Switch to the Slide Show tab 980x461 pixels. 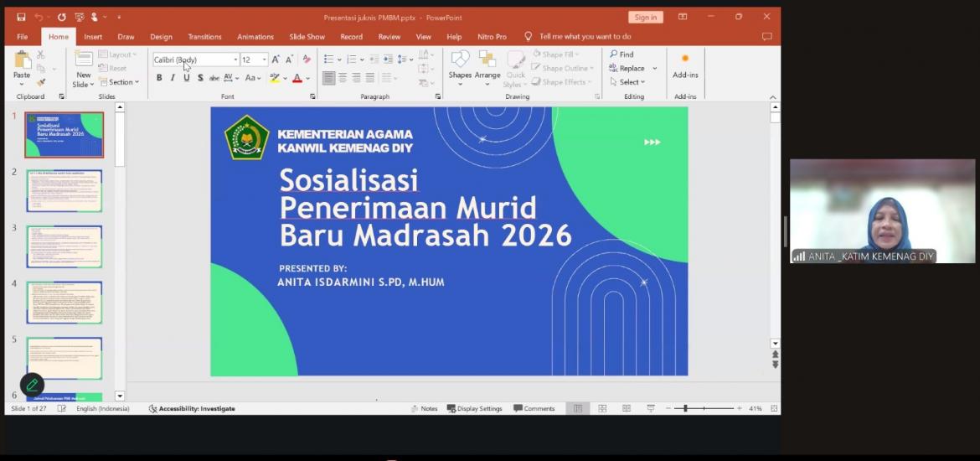(x=307, y=36)
